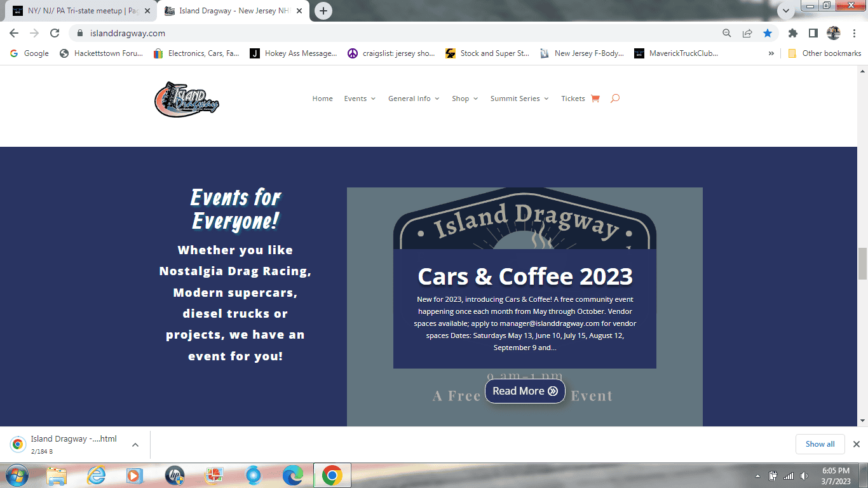Image resolution: width=868 pixels, height=488 pixels.
Task: Expand the Events menu
Action: point(360,98)
